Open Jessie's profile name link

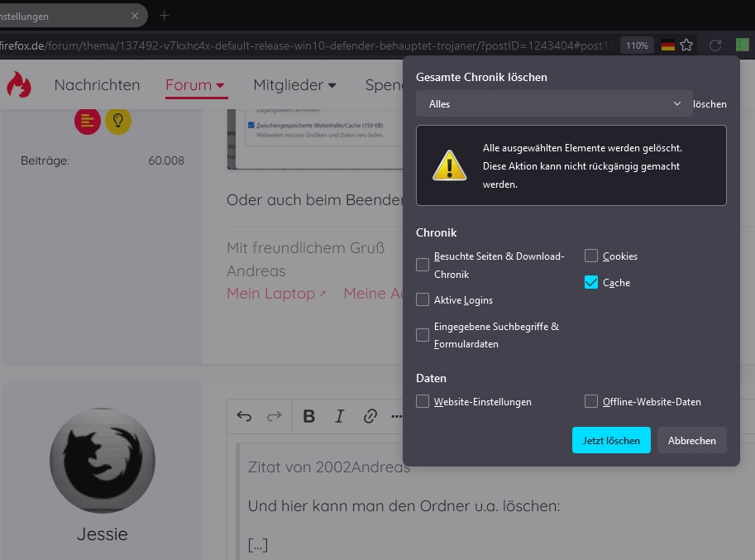(102, 534)
